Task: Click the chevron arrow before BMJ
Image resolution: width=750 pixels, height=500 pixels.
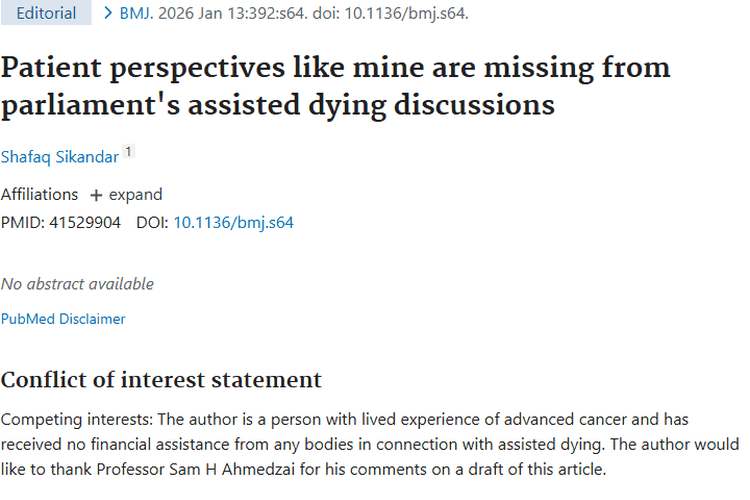Action: (109, 14)
